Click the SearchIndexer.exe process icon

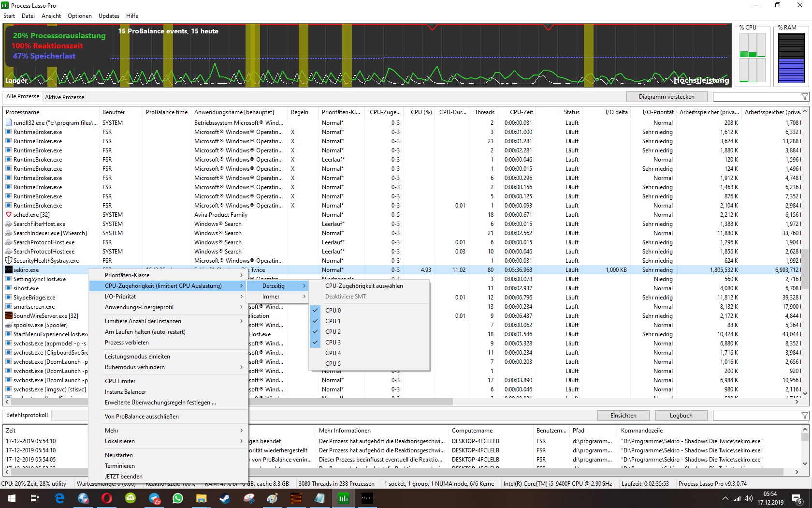point(9,233)
